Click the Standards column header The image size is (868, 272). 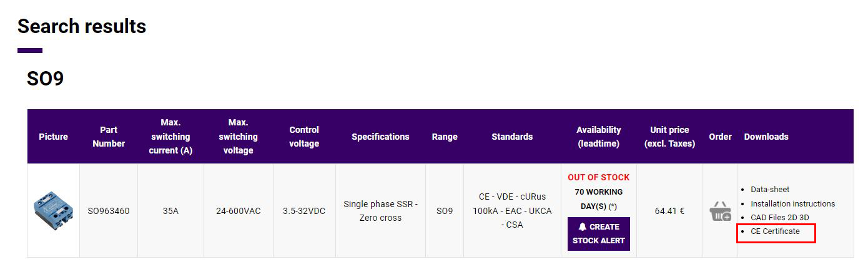[x=512, y=137]
